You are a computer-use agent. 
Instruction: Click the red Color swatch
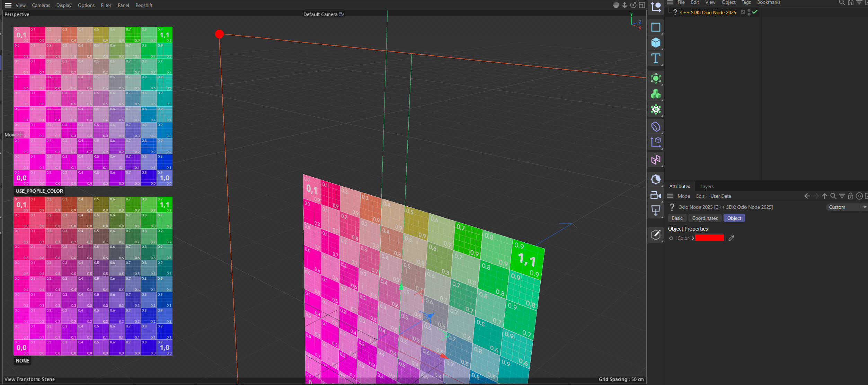point(709,238)
